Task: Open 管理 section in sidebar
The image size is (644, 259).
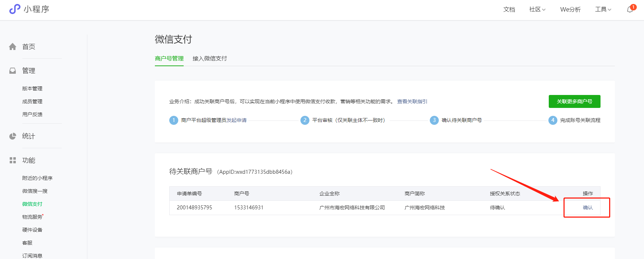Action: coord(29,71)
